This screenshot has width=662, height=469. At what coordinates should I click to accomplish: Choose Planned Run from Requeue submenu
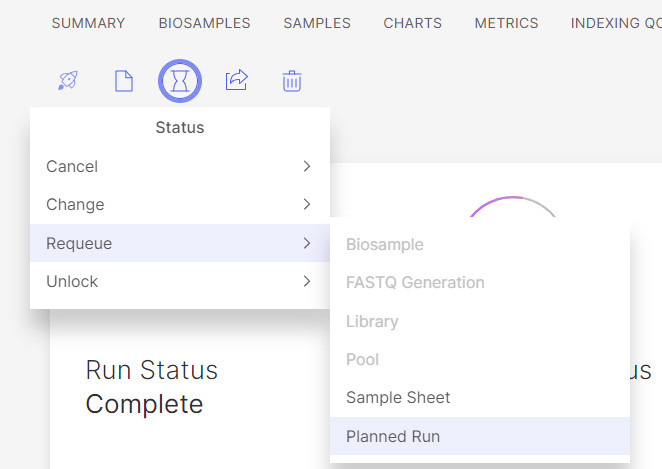pyautogui.click(x=393, y=436)
